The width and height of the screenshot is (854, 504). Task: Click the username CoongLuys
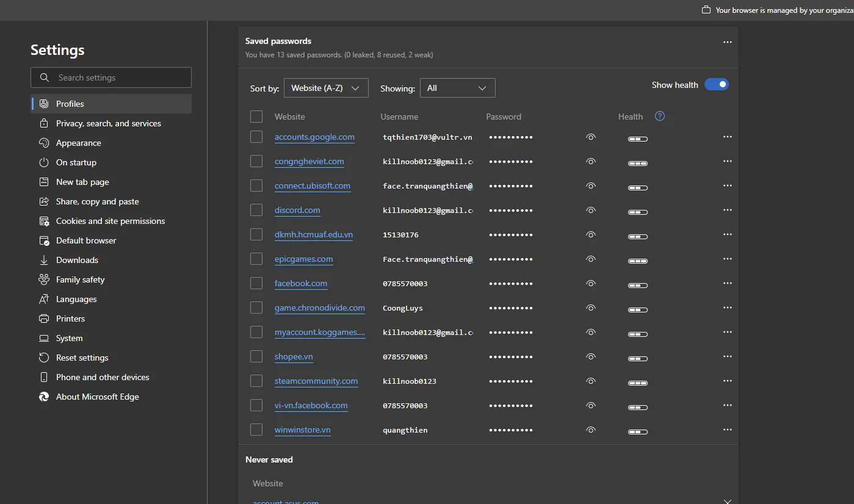[403, 308]
